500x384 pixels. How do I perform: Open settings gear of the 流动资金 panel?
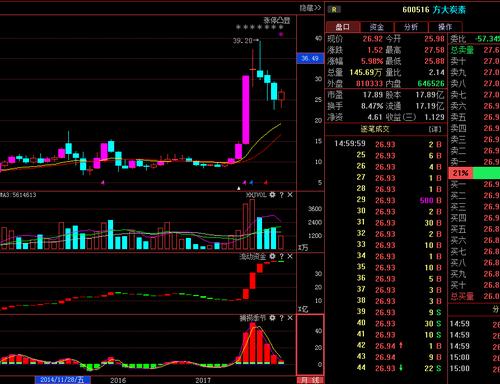(x=273, y=256)
